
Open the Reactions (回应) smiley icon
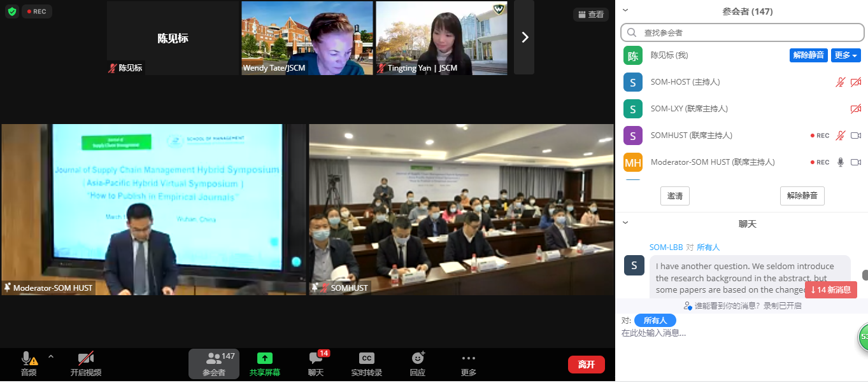(418, 363)
